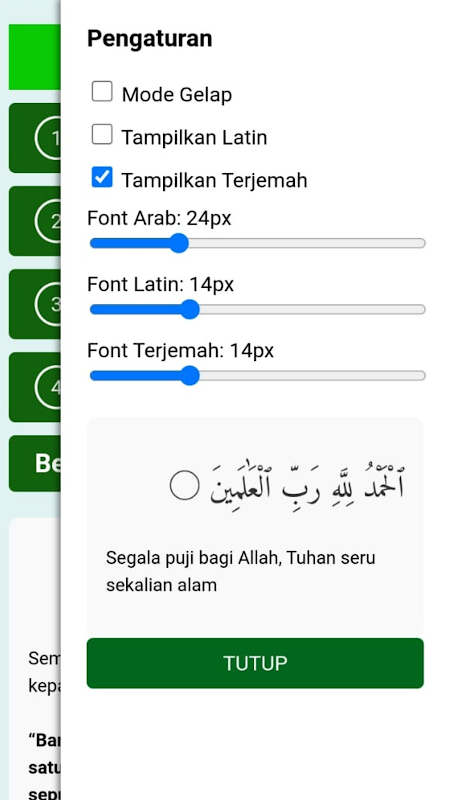Click the Arabic verse text in the preview card

click(307, 485)
